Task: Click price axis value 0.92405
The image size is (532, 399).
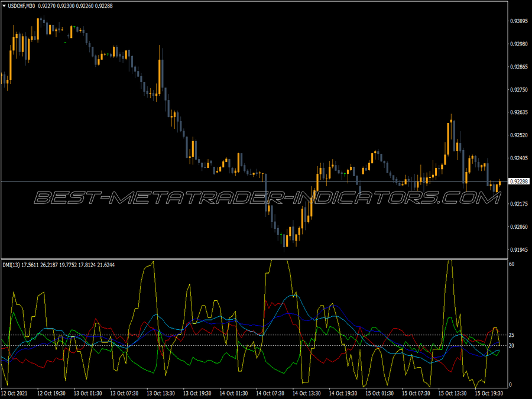Action: coord(519,158)
